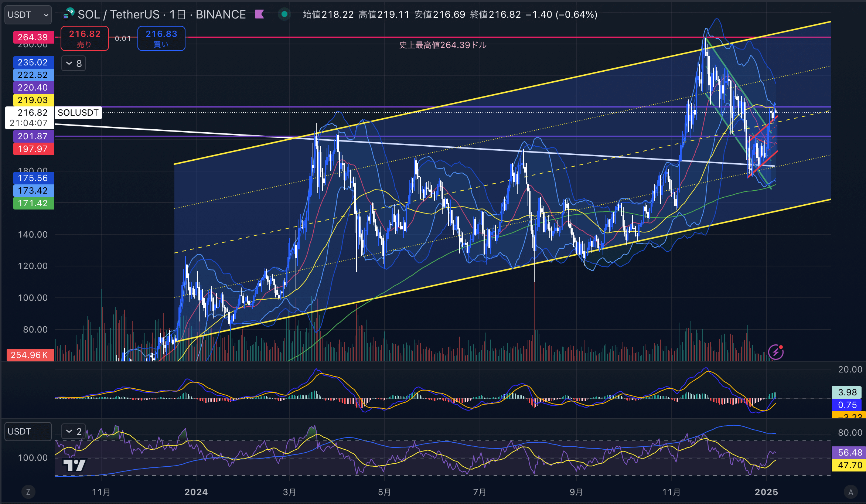
Task: Click the 2024 time axis label
Action: tap(196, 492)
